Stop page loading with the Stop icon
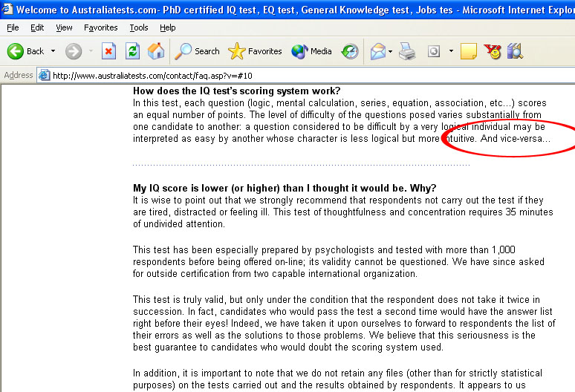This screenshot has width=575, height=392. (108, 51)
